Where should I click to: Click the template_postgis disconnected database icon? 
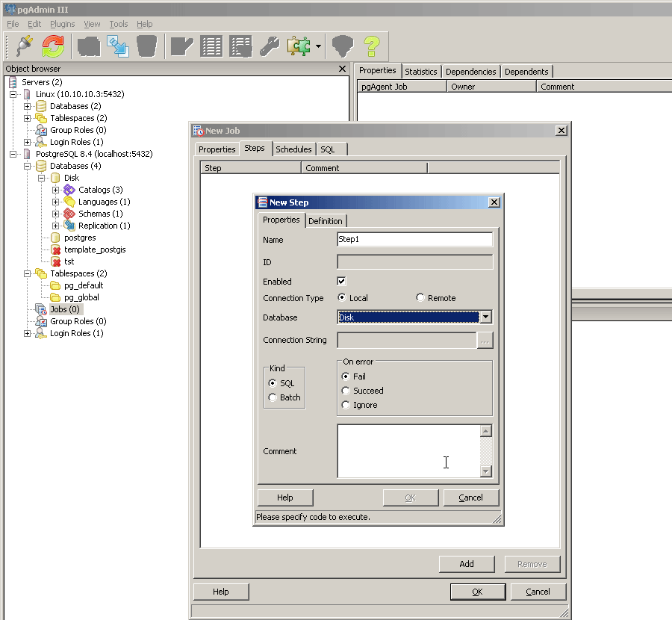click(x=55, y=249)
